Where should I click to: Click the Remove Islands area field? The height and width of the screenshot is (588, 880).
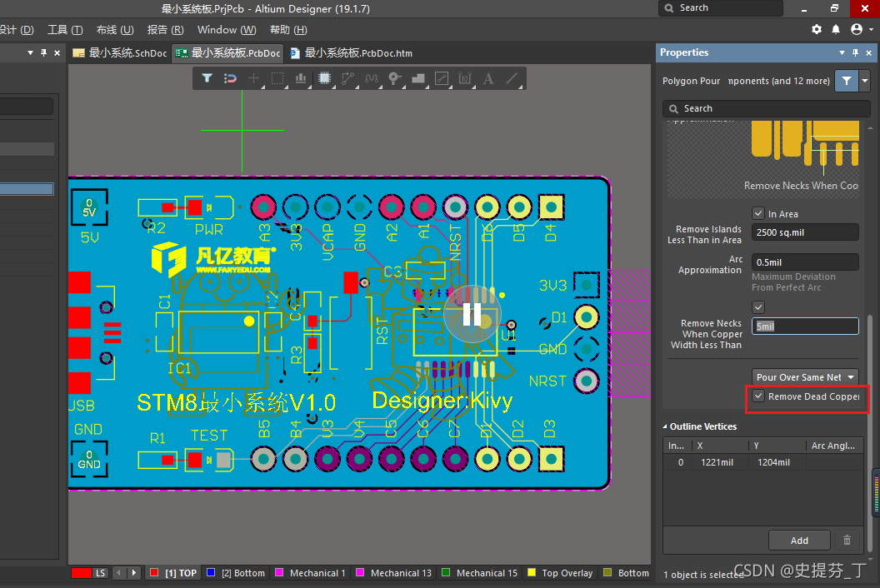[805, 232]
